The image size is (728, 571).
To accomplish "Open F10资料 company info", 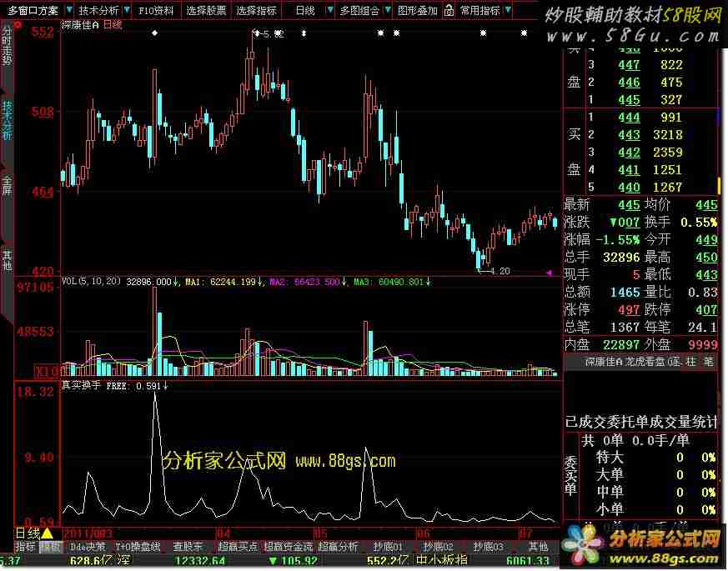I will pos(156,10).
